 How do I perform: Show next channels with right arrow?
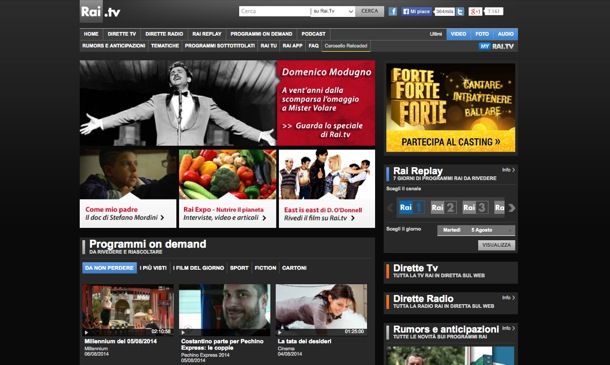pos(512,208)
